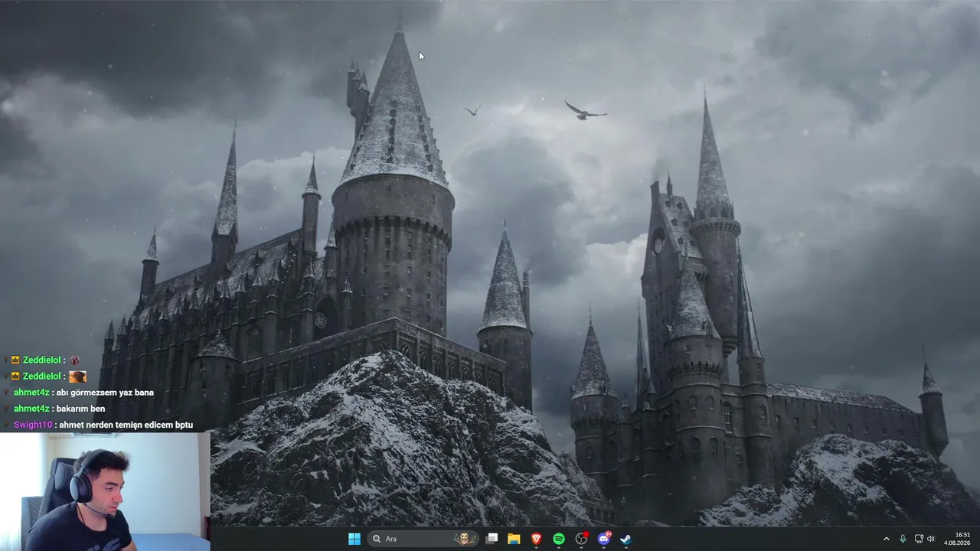The width and height of the screenshot is (980, 551).
Task: Click the webcam feed of the streamer
Action: click(x=105, y=492)
